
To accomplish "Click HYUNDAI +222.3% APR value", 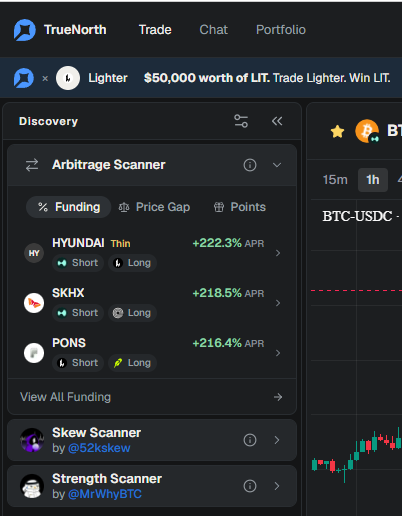I will (228, 243).
